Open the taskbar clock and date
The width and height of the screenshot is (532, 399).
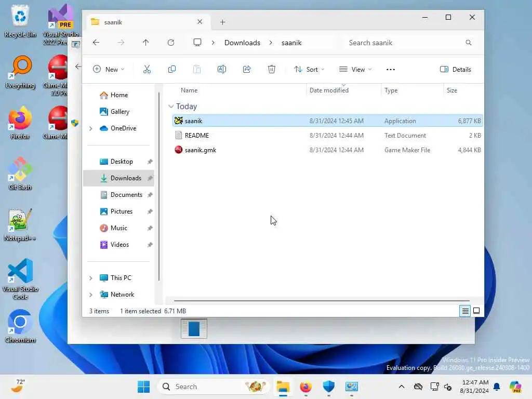474,387
